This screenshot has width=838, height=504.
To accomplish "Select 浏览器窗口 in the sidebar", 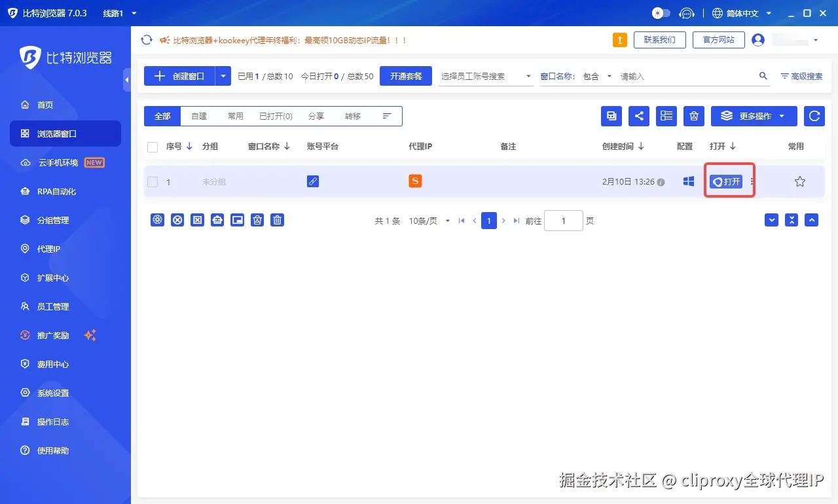I will pos(65,134).
